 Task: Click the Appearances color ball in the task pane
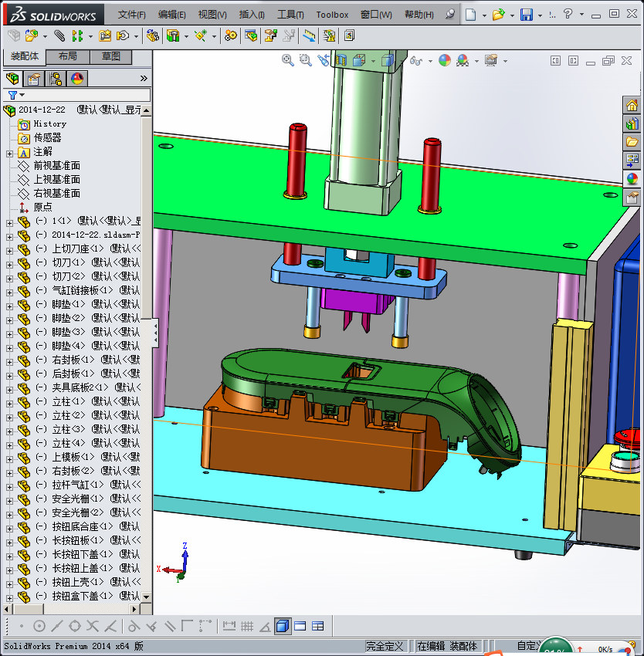click(x=632, y=179)
